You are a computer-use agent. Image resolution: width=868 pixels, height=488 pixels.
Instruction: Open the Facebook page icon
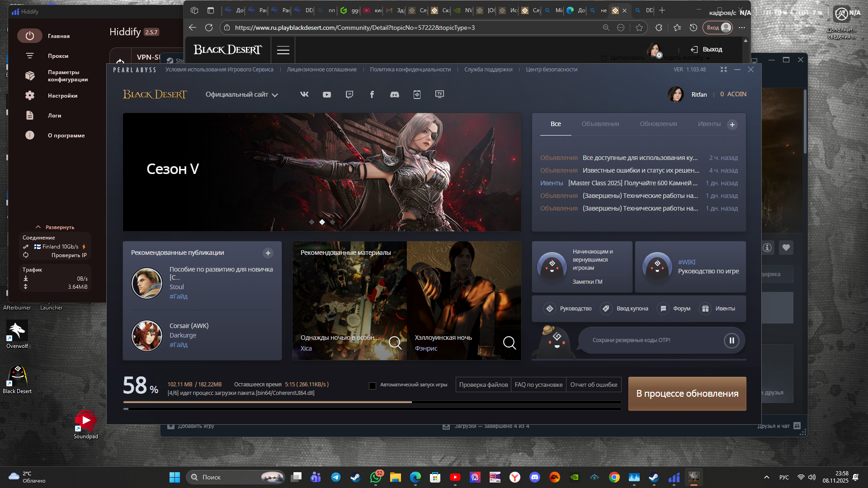[372, 94]
